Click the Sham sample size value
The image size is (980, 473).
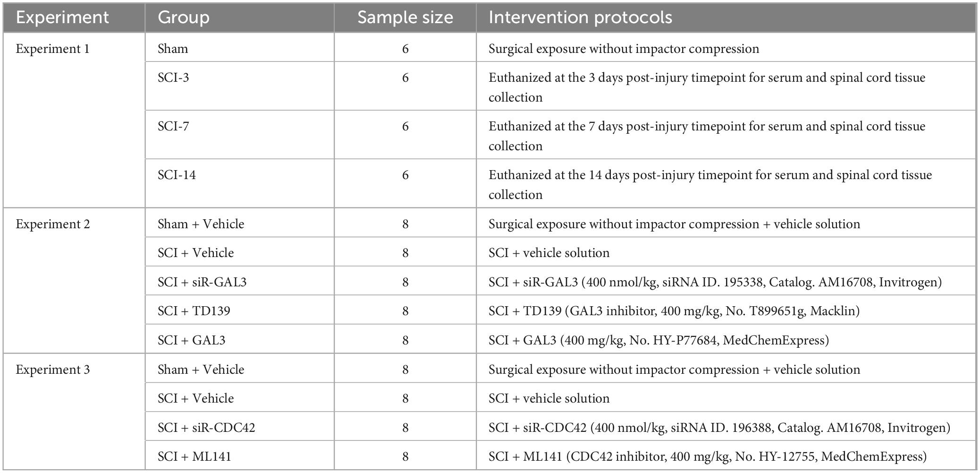pos(405,49)
